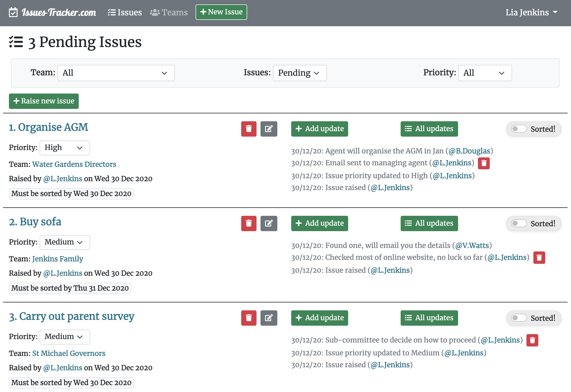Viewport: 571px width, 392px height.
Task: Open the Teams navbar item
Action: pyautogui.click(x=169, y=12)
